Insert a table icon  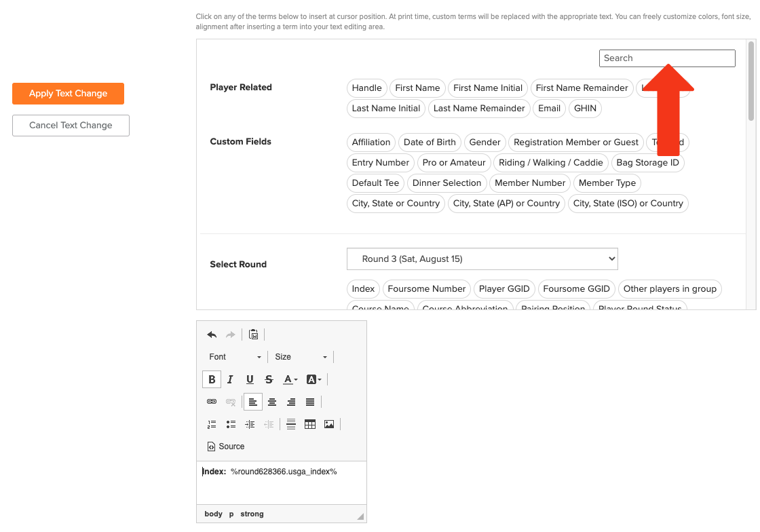(x=310, y=424)
